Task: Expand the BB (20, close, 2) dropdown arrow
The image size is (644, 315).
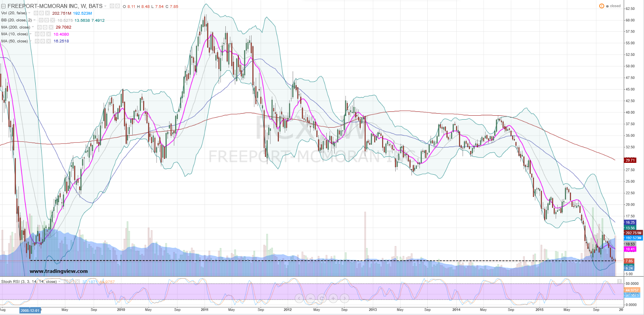Action: (x=35, y=20)
